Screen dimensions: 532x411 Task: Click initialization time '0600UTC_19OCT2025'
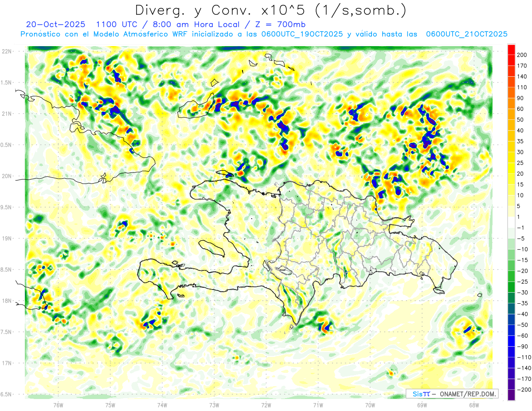pos(302,34)
